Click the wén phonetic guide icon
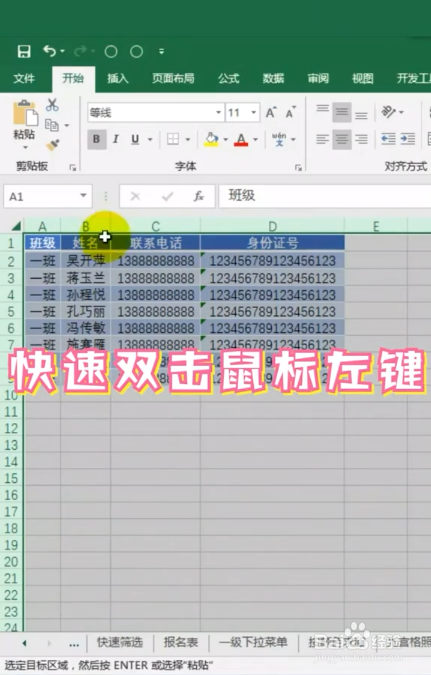 pyautogui.click(x=279, y=139)
